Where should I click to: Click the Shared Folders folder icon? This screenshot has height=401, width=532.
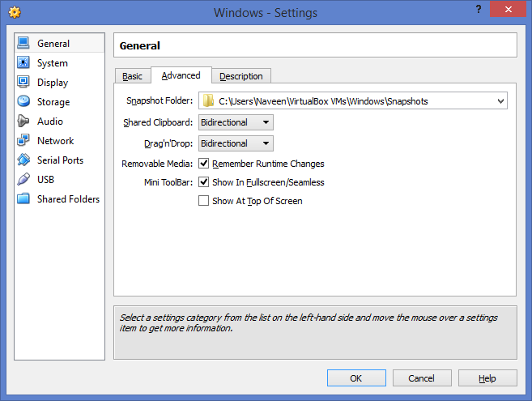[23, 198]
